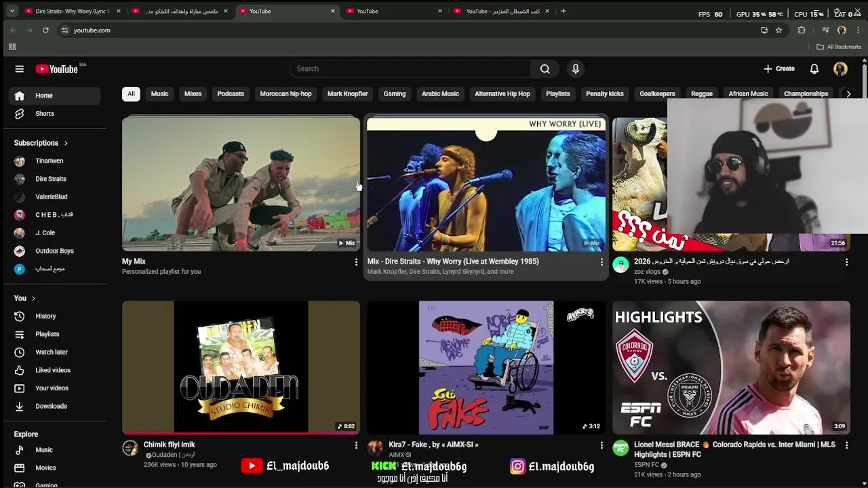Screen dimensions: 868x488
Task: Show next filter chips with arrow
Action: pyautogui.click(x=848, y=94)
